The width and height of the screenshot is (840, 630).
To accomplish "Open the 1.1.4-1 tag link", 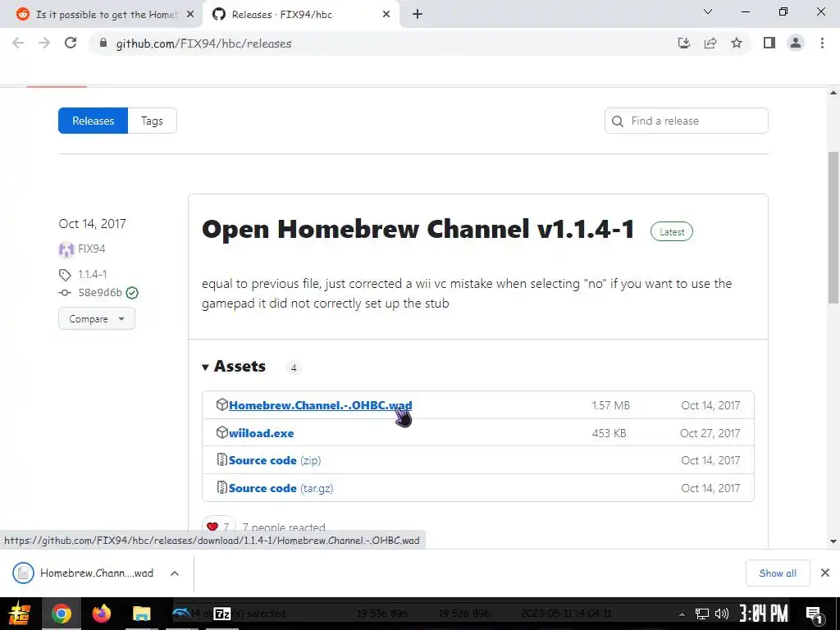I will (92, 274).
